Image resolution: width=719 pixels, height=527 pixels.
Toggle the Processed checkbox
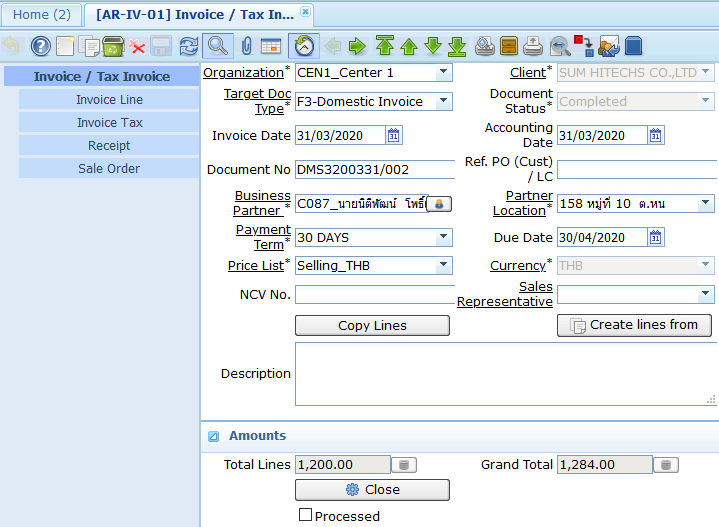[x=305, y=515]
